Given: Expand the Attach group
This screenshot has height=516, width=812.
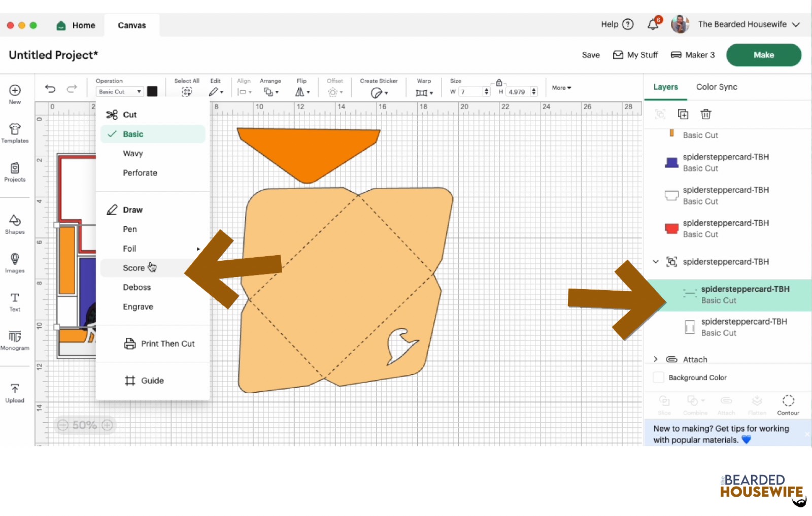Looking at the screenshot, I should (x=656, y=359).
